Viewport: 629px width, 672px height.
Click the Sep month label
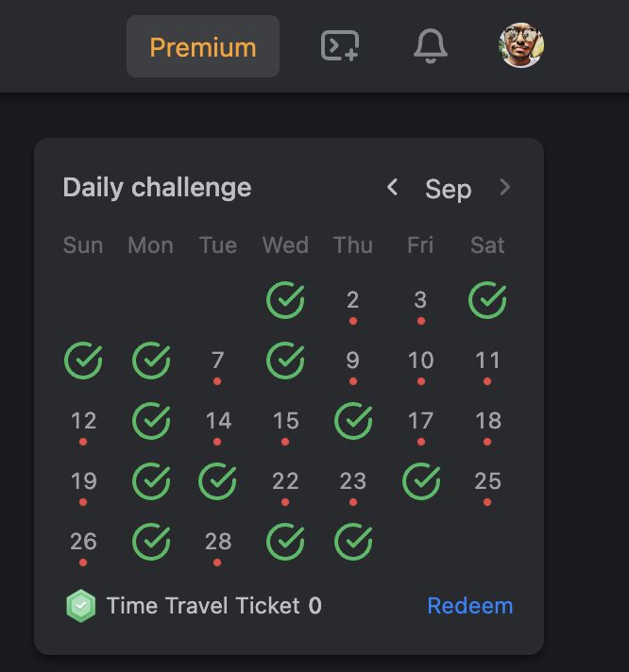click(x=448, y=189)
